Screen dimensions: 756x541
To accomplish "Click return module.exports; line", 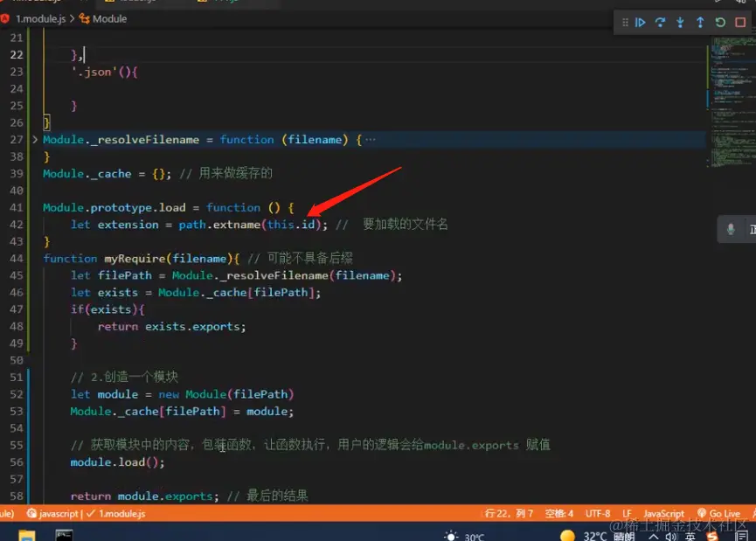I will pyautogui.click(x=144, y=496).
